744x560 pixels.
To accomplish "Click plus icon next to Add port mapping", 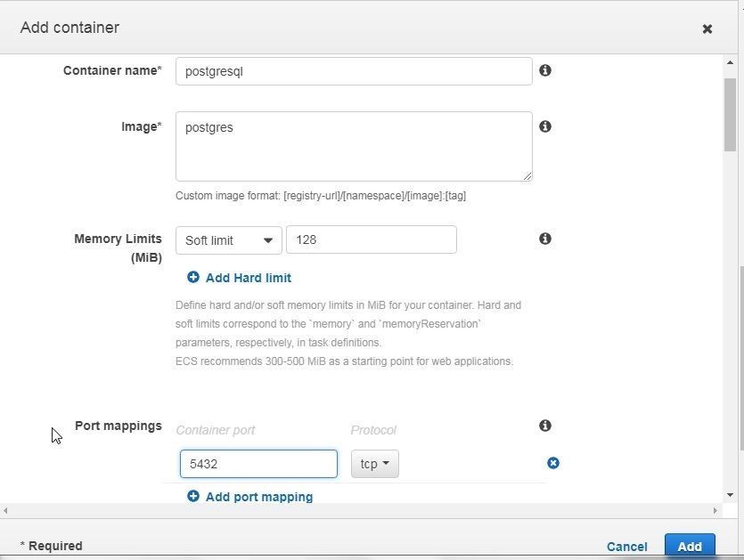I will tap(193, 496).
